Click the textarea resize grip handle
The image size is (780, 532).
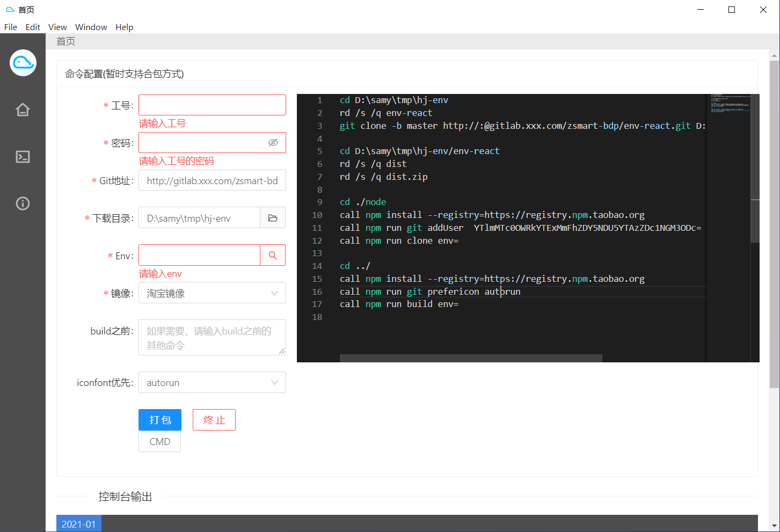tap(282, 351)
